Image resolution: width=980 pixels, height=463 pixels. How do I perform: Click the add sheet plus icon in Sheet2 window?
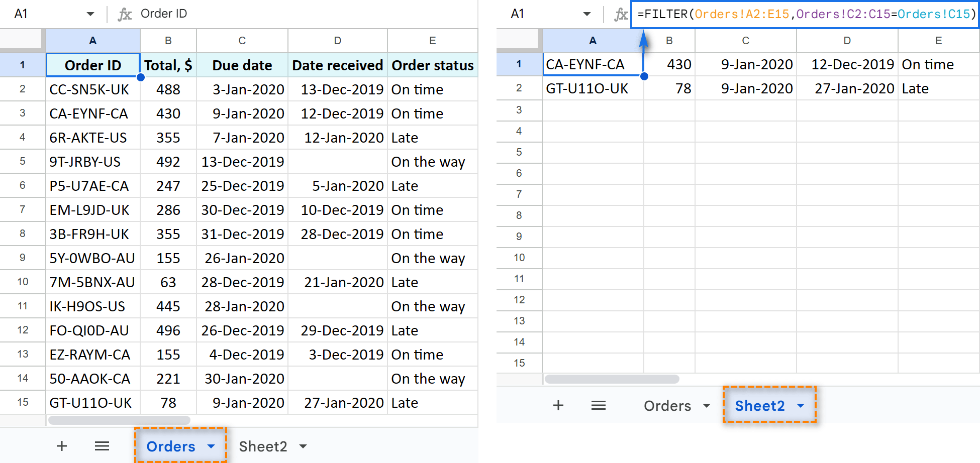tap(558, 405)
